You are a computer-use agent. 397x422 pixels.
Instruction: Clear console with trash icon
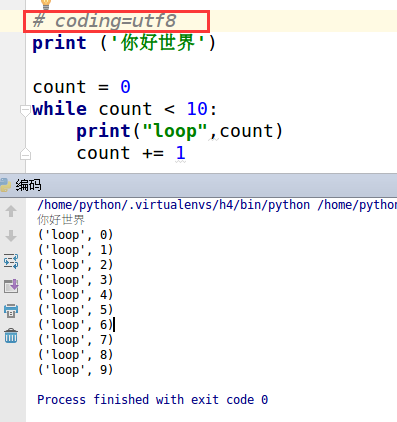pos(11,336)
